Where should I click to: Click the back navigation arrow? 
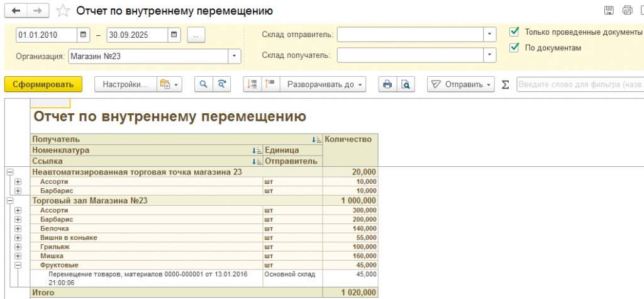pyautogui.click(x=16, y=11)
